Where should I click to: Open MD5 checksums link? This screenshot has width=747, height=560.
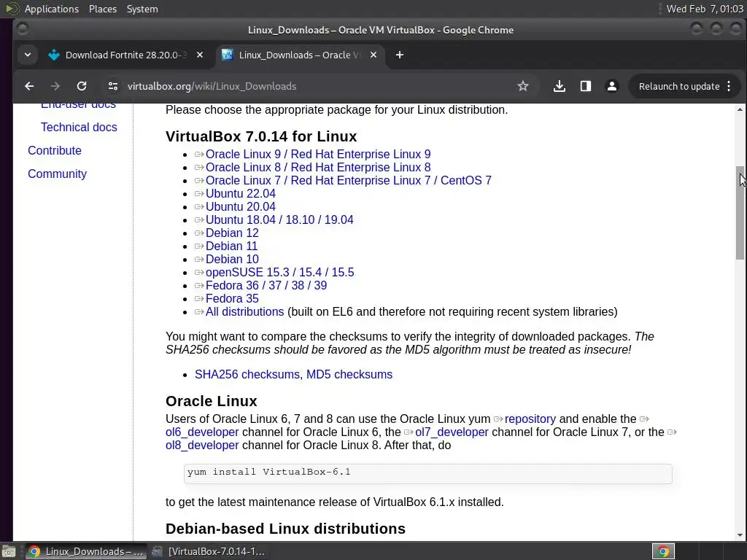[x=349, y=374]
